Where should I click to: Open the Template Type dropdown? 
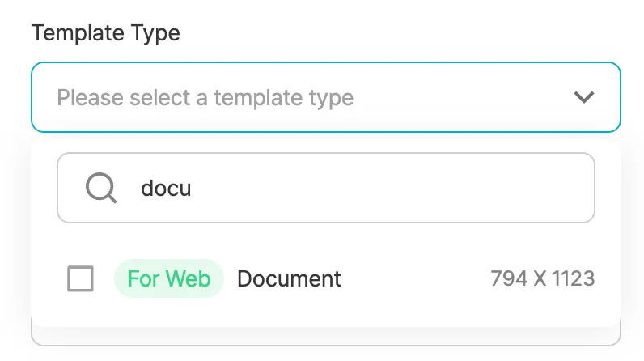[x=325, y=98]
